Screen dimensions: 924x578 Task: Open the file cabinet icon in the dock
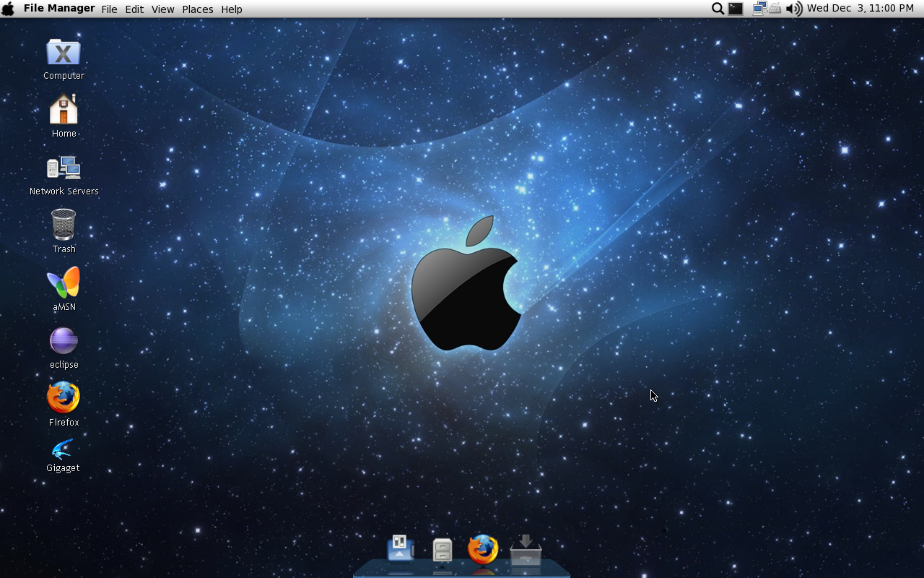(443, 551)
